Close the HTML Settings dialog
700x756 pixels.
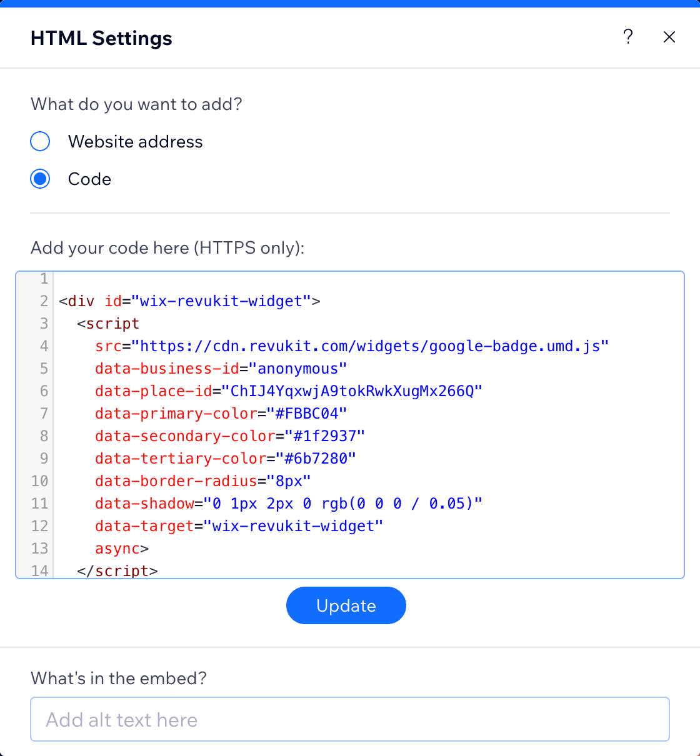point(669,37)
